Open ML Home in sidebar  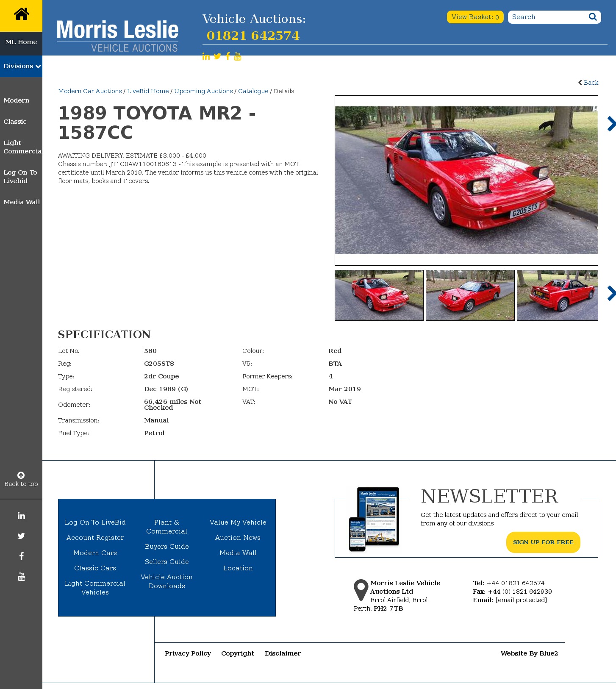tap(21, 42)
